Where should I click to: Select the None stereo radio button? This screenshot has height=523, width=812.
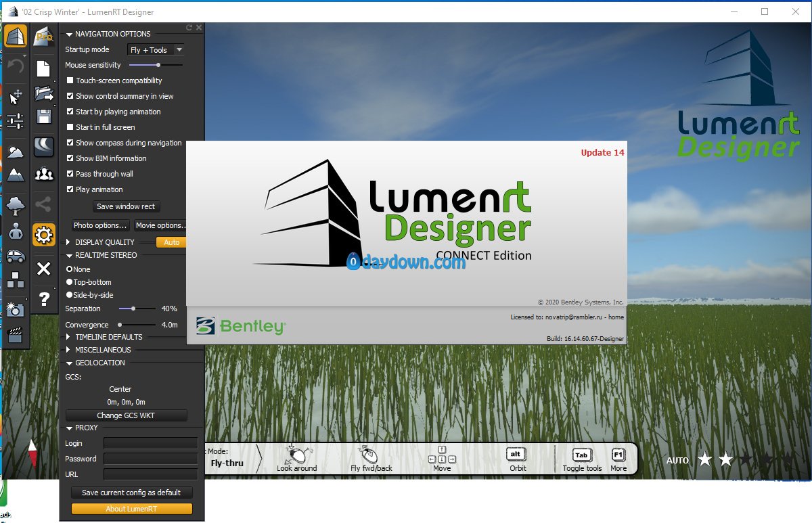tap(69, 269)
